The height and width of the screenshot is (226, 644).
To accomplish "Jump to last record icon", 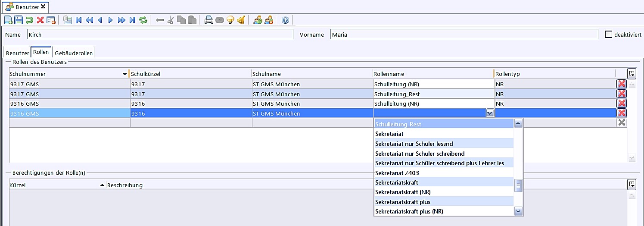I will pos(132,20).
